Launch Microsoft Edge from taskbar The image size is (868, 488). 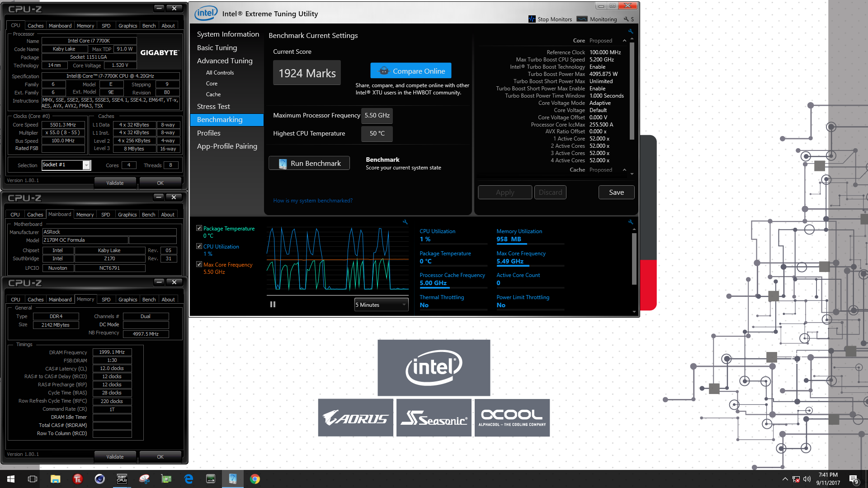click(x=189, y=479)
